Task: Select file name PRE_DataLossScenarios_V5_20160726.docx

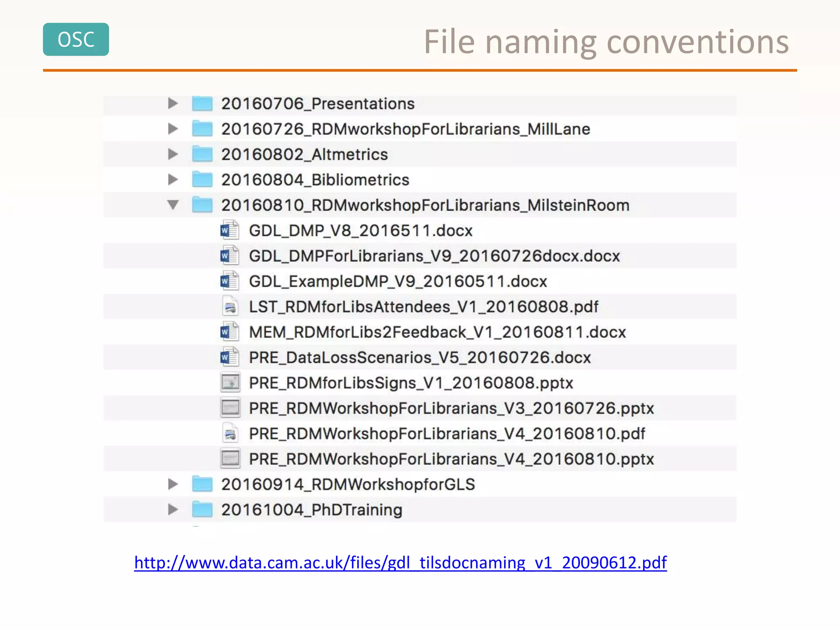Action: (x=420, y=358)
